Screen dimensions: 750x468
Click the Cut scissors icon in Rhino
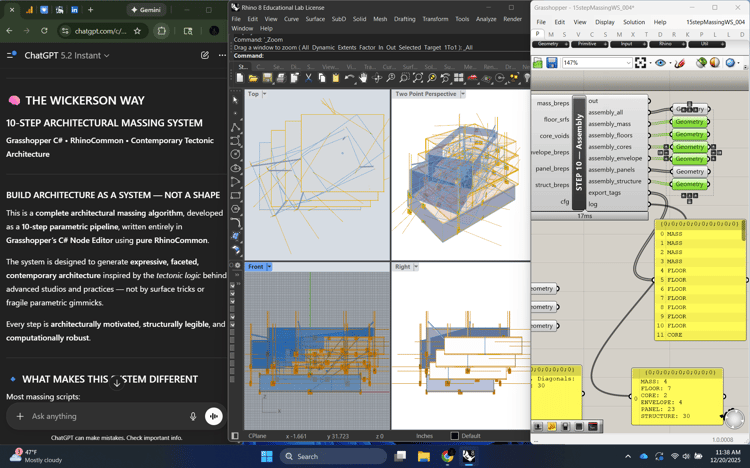[x=308, y=78]
